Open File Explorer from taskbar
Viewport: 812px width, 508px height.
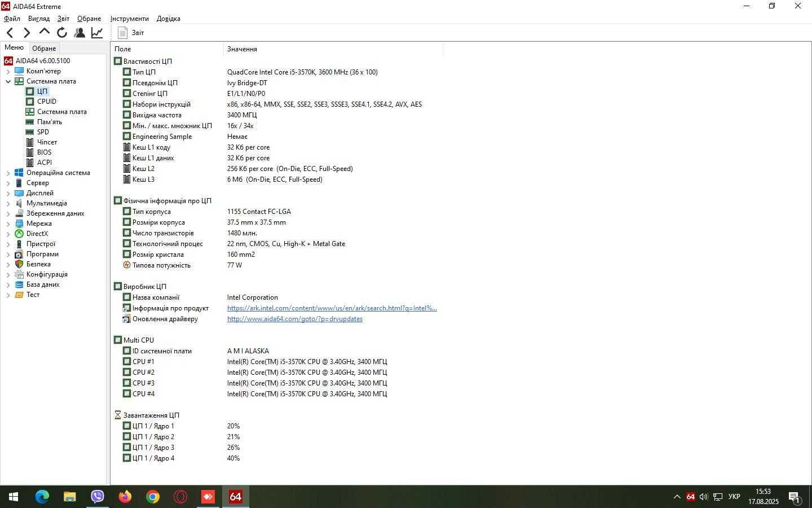[x=69, y=497]
